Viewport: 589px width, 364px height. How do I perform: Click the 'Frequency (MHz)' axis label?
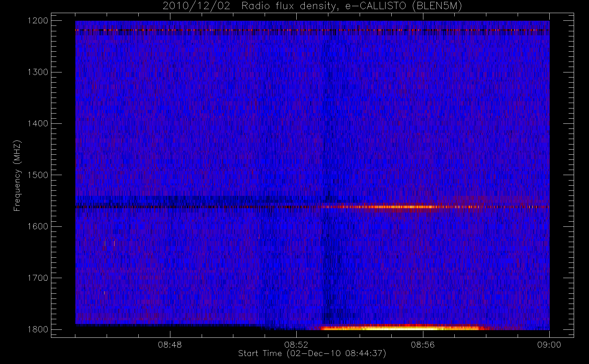coord(17,175)
